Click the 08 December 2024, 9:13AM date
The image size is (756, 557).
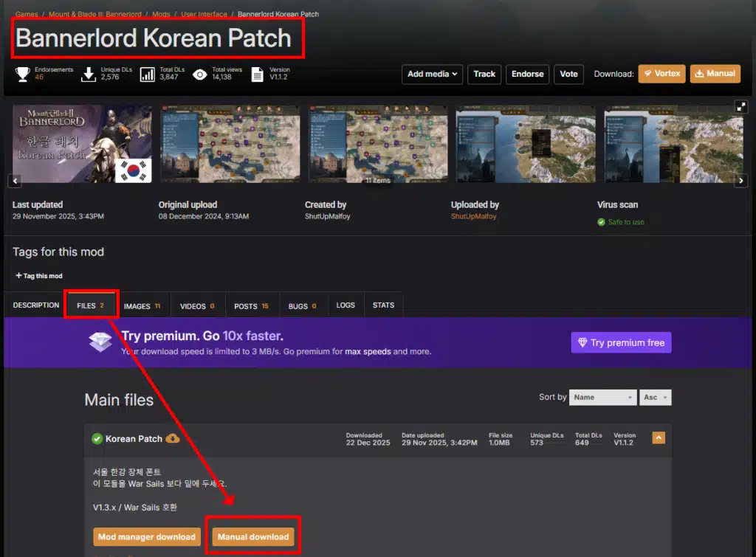[204, 216]
